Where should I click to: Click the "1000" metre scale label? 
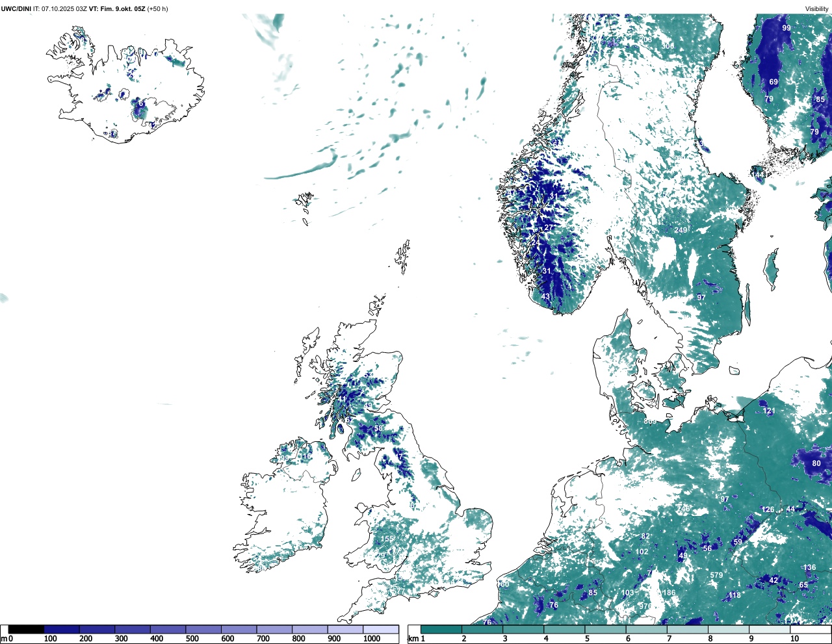point(372,639)
